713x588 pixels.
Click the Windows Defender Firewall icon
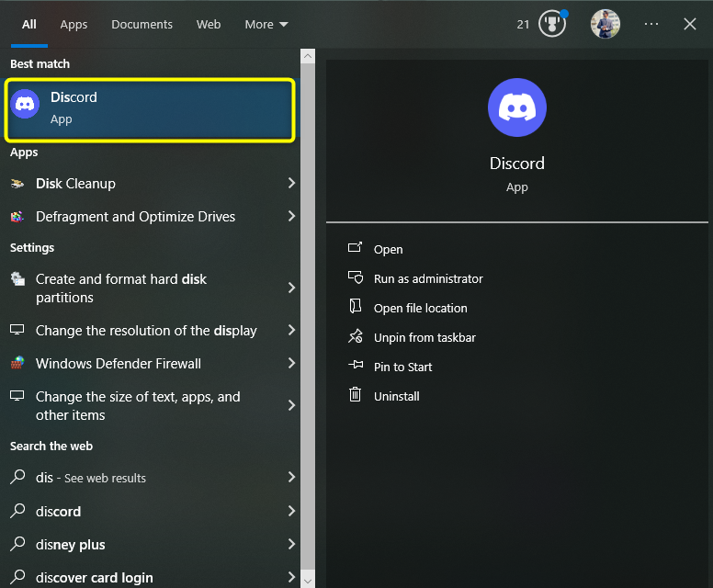pos(17,363)
